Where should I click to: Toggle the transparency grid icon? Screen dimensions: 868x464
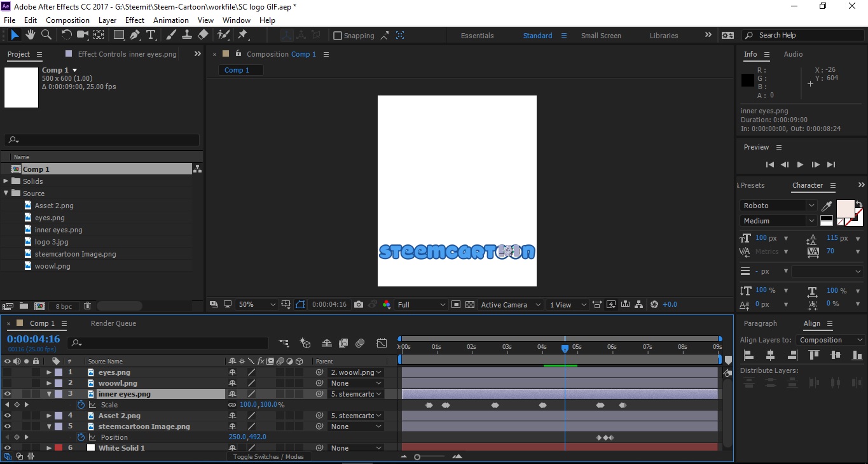tap(469, 305)
